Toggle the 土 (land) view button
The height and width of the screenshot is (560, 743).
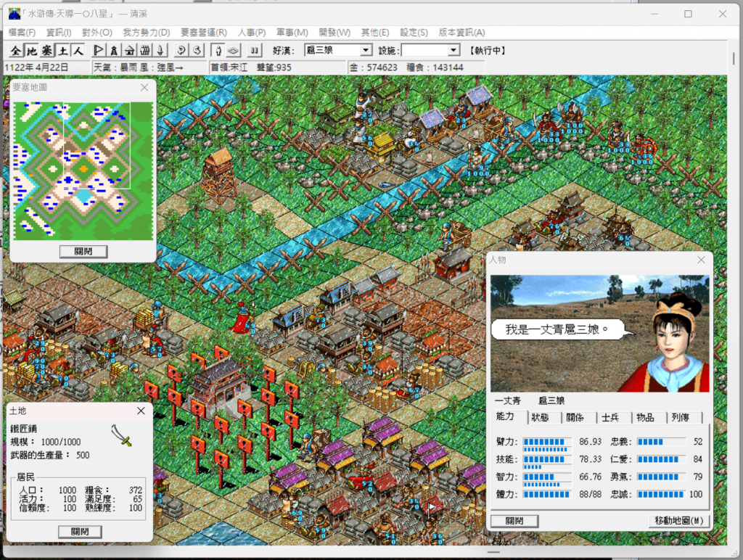coord(62,50)
